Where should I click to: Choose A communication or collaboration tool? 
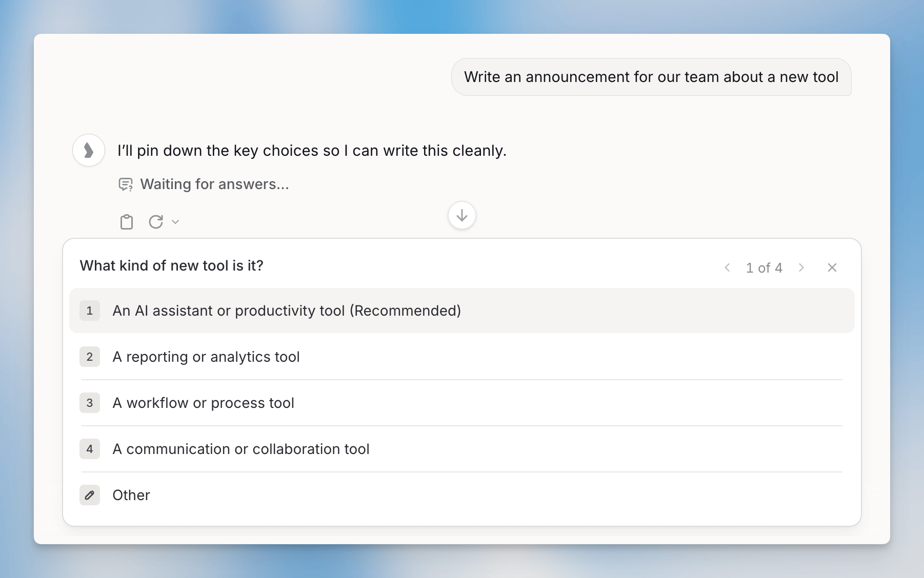coord(462,449)
